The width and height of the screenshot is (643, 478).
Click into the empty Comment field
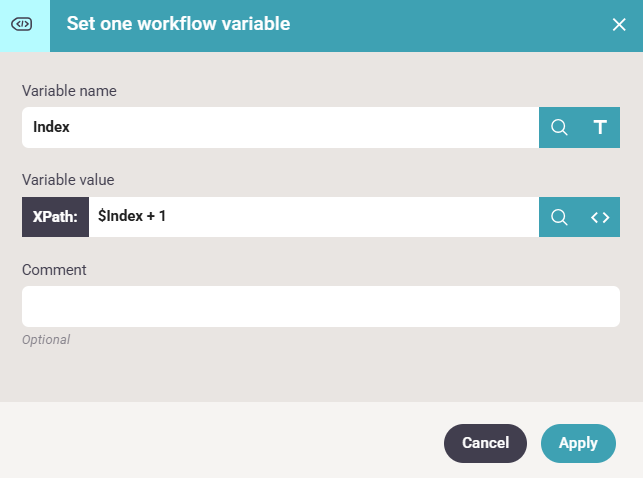(x=320, y=306)
